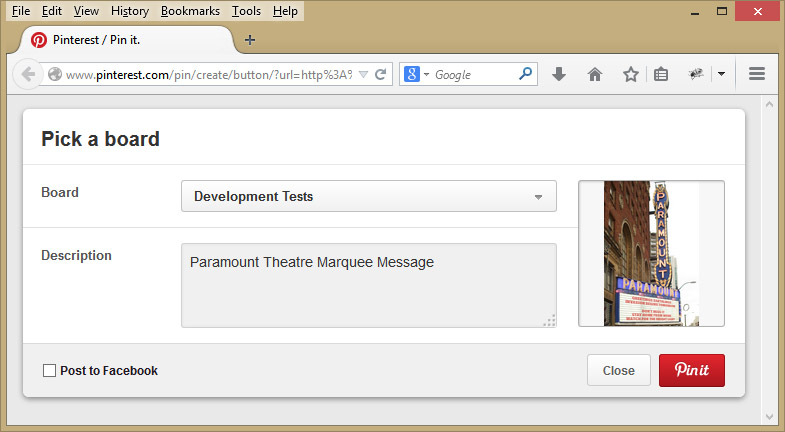Image resolution: width=785 pixels, height=432 pixels.
Task: Go to the home page icon
Action: coord(595,74)
